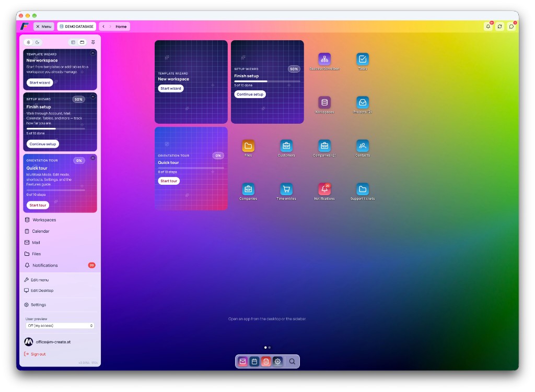This screenshot has width=535, height=392.
Task: Go back using the left arrow
Action: coord(103,27)
